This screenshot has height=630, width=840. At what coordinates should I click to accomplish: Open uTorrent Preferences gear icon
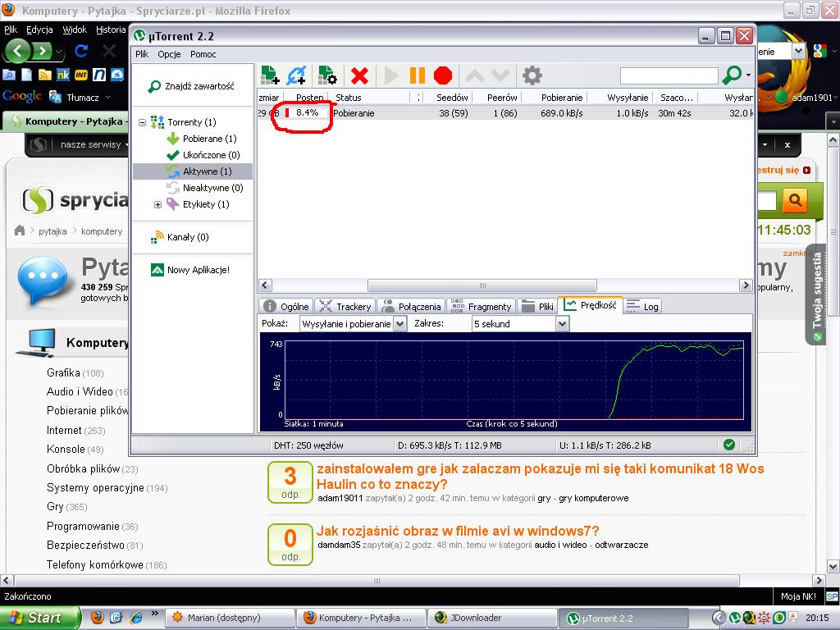[532, 75]
